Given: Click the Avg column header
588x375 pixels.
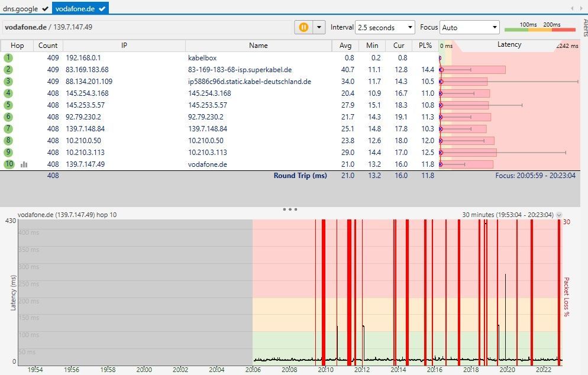Looking at the screenshot, I should click(345, 46).
